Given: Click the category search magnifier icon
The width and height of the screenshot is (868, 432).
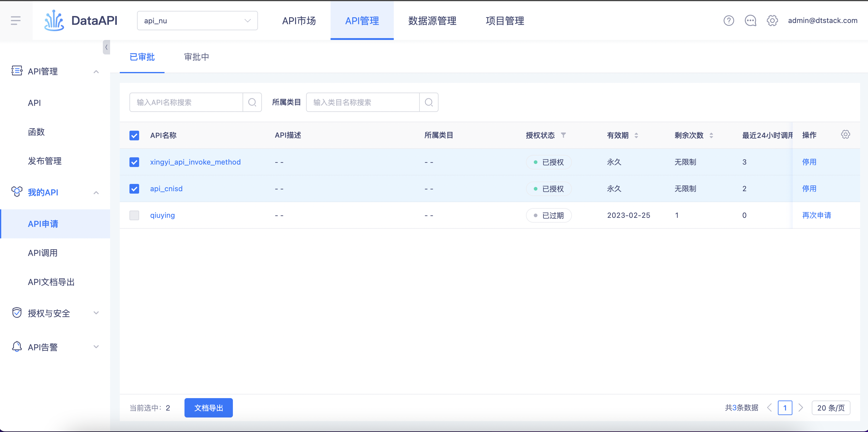Looking at the screenshot, I should click(429, 102).
